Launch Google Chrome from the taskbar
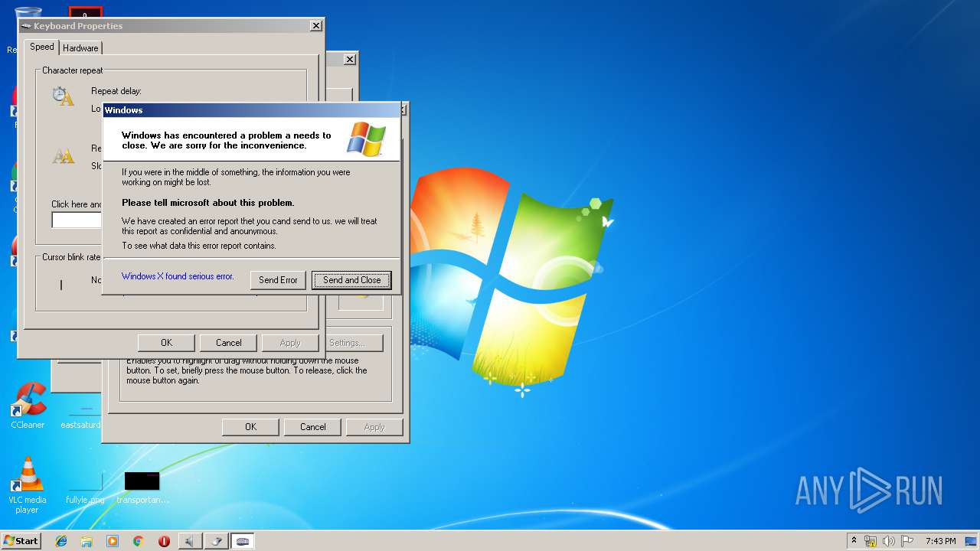Screen dimensions: 980x551 (x=138, y=541)
